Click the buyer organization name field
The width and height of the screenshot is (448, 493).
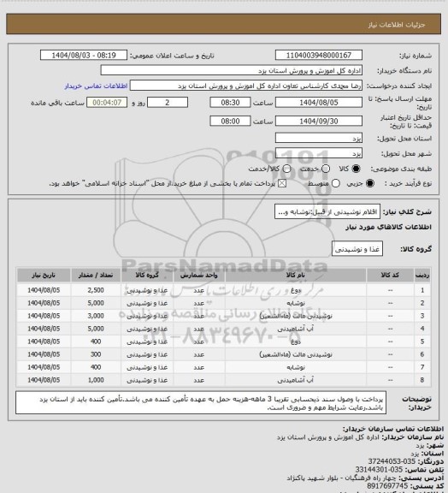(231, 70)
